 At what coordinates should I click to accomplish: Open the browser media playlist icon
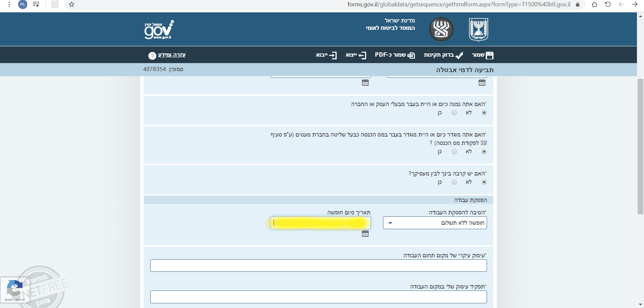36,4
